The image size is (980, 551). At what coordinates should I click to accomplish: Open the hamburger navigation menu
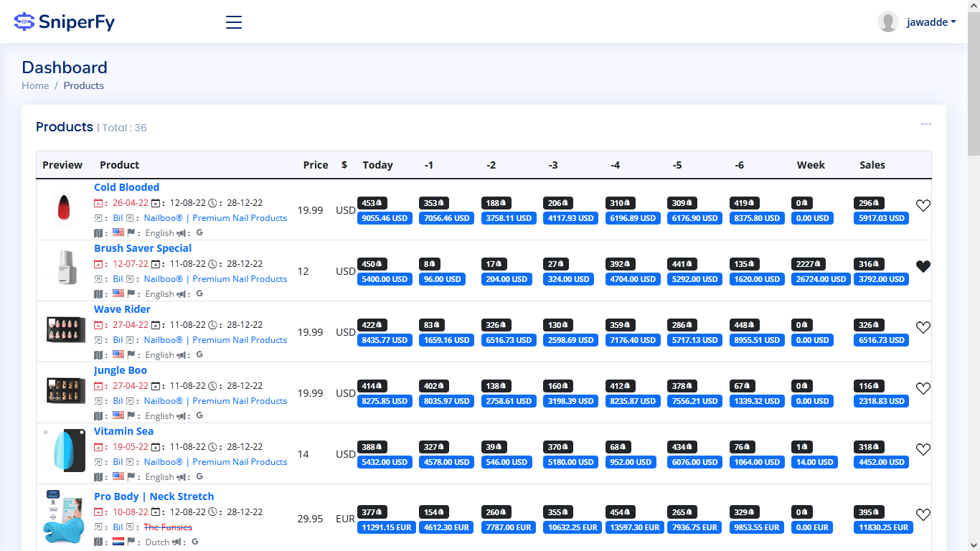[234, 22]
